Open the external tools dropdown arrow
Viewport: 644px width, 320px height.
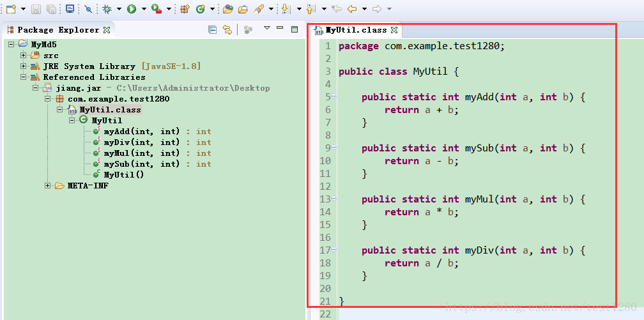[169, 9]
